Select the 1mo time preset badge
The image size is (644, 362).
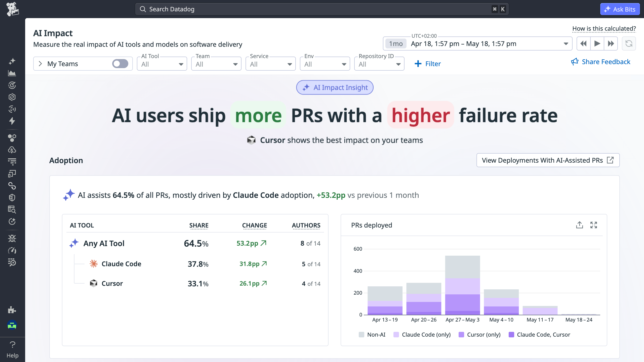(396, 44)
